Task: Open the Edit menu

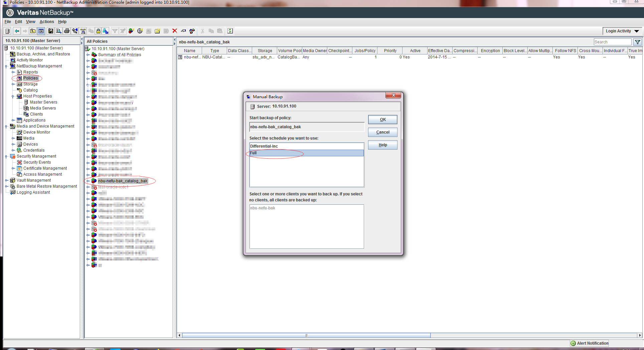Action: click(x=18, y=22)
